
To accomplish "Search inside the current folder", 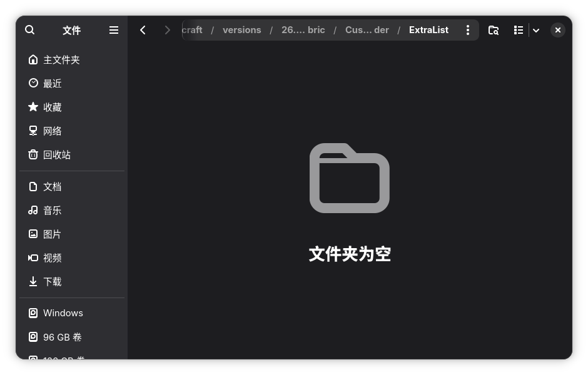I will coord(493,30).
